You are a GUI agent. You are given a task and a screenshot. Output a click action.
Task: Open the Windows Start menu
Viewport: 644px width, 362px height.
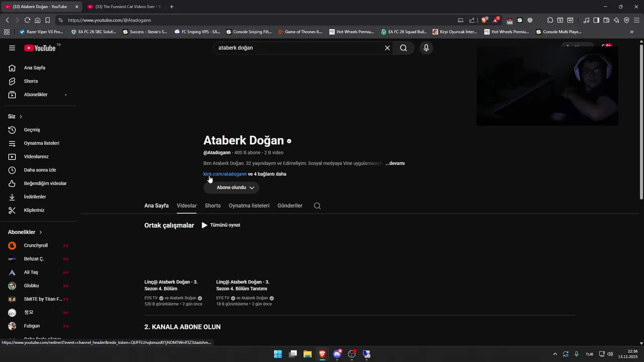(x=278, y=354)
